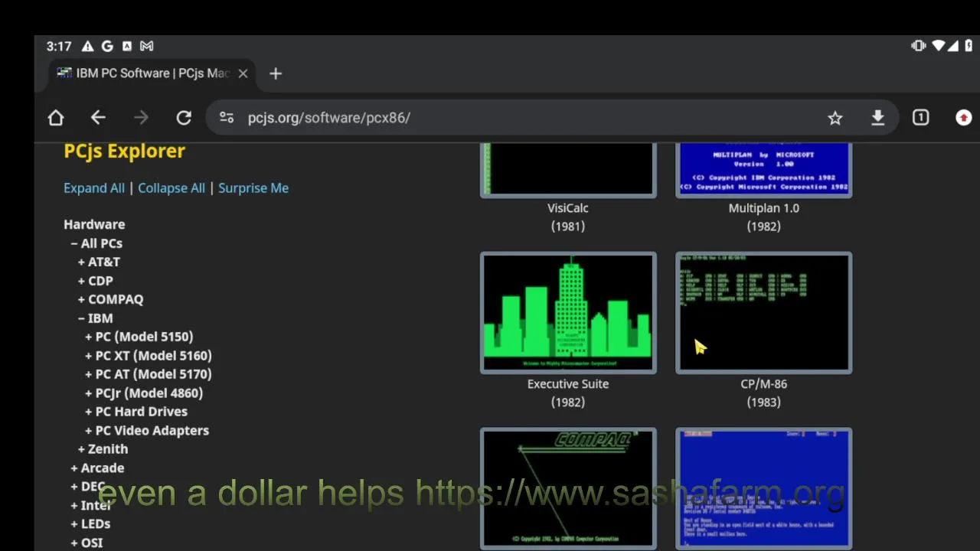Viewport: 980px width, 551px height.
Task: Click the Executive Suite caption text
Action: [568, 384]
